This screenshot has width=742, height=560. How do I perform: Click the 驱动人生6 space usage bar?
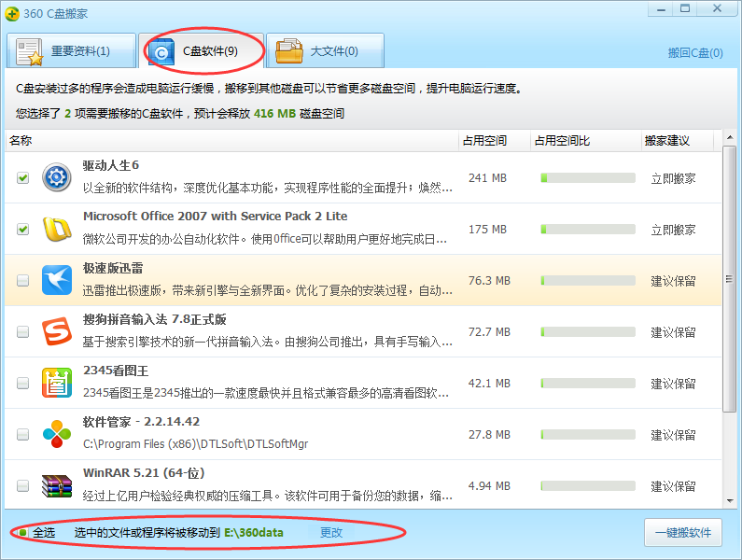588,178
